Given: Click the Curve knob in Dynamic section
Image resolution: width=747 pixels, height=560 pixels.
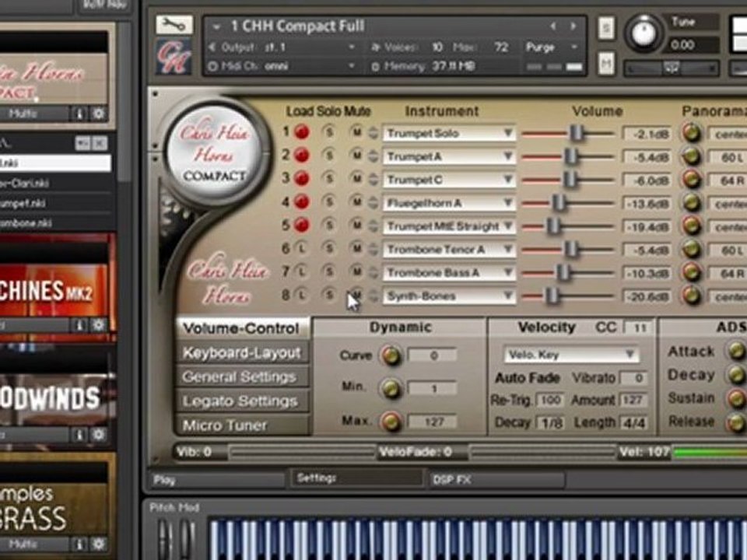Looking at the screenshot, I should pos(390,355).
